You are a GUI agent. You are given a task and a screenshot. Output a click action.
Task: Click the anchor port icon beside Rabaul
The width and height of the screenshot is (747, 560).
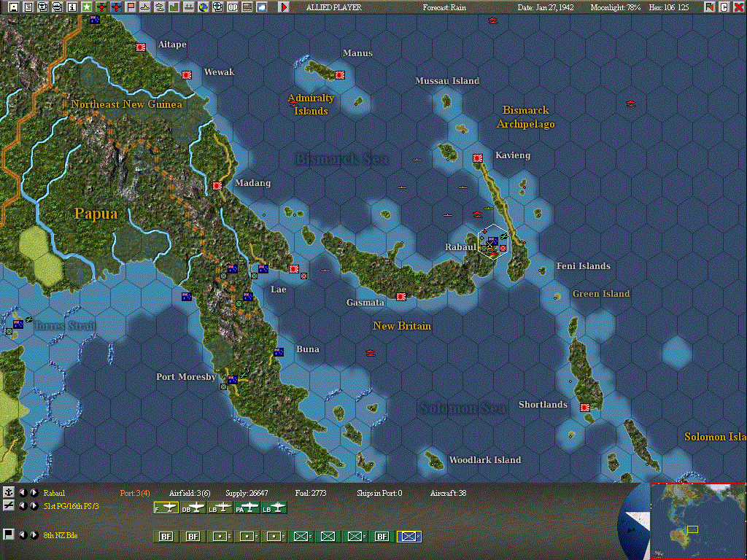pyautogui.click(x=8, y=492)
